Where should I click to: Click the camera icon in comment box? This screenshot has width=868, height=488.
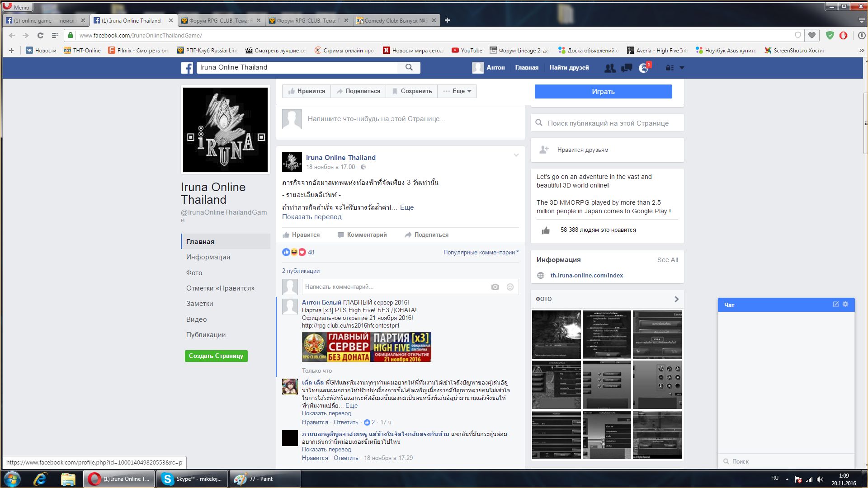[495, 287]
